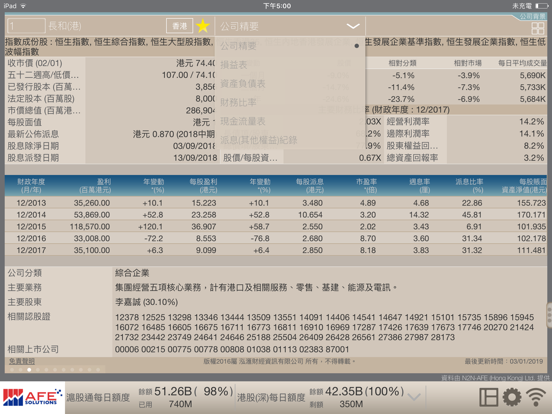Viewport: 552px width, 414px height.
Task: Tap the 派息比率 column header
Action: tap(469, 186)
